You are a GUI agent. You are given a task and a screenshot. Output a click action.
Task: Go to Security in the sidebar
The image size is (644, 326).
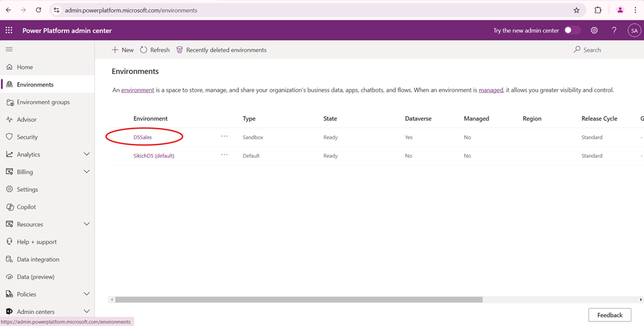27,137
